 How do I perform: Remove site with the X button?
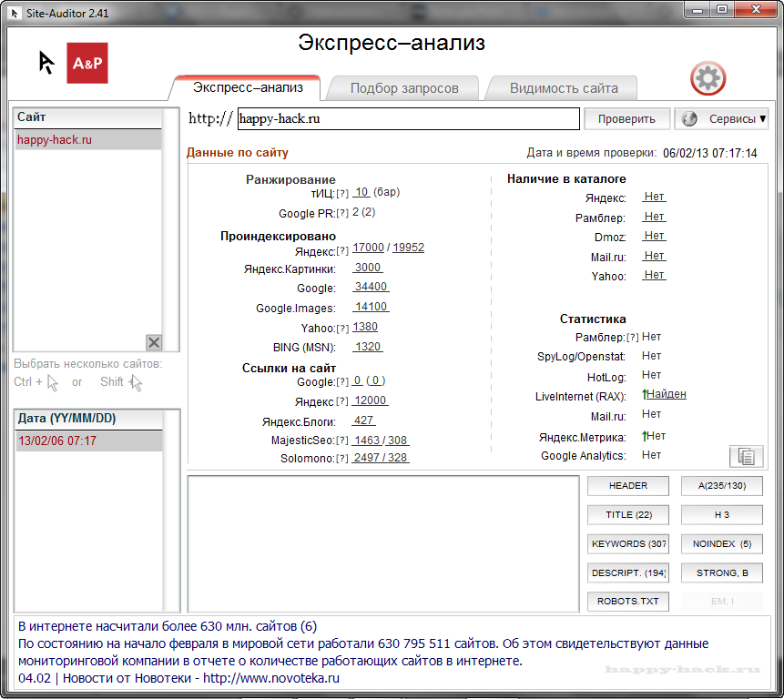click(154, 342)
